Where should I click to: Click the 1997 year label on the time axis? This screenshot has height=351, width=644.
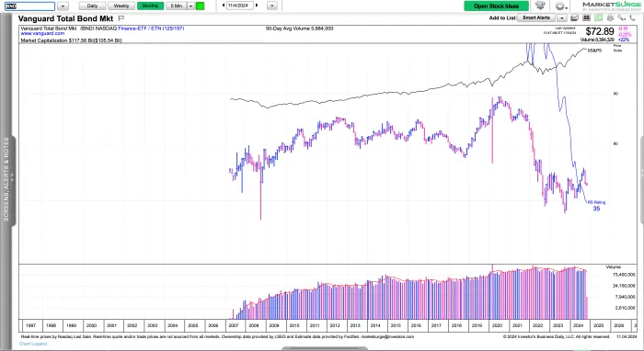(30, 325)
